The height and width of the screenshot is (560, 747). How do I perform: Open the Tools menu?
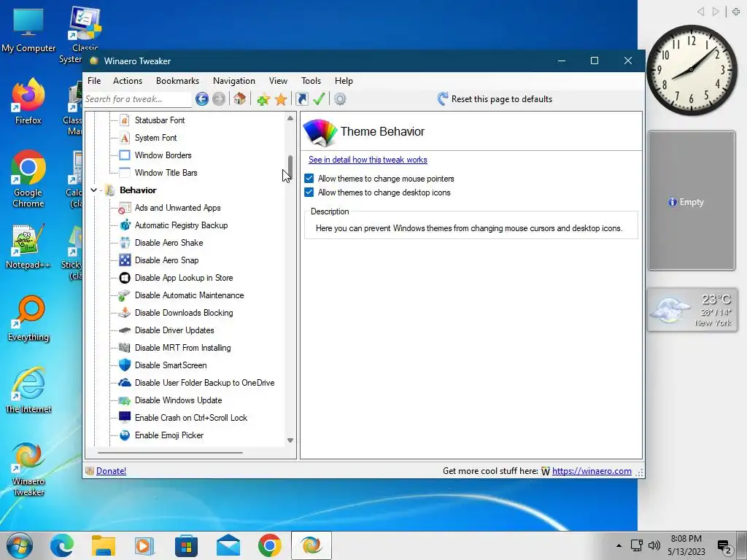point(311,81)
